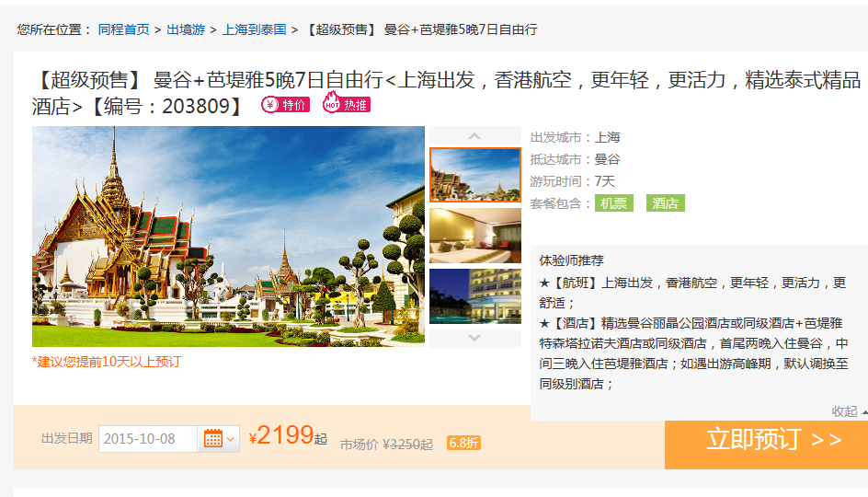
Task: Show next thumbnails with down arrow
Action: click(x=474, y=338)
